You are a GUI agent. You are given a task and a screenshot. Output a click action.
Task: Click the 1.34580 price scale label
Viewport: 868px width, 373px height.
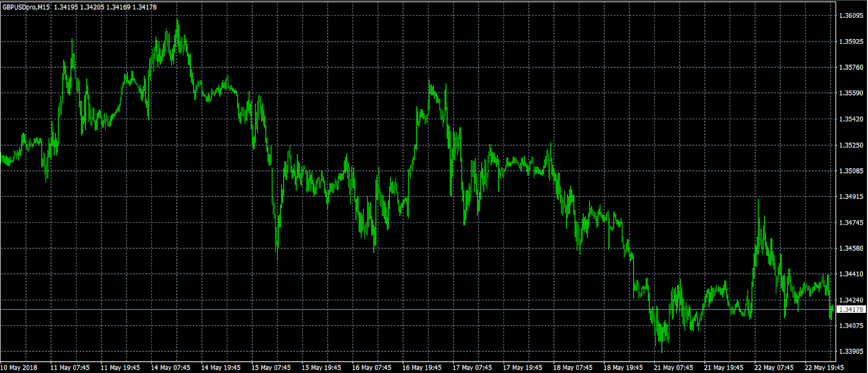(851, 249)
